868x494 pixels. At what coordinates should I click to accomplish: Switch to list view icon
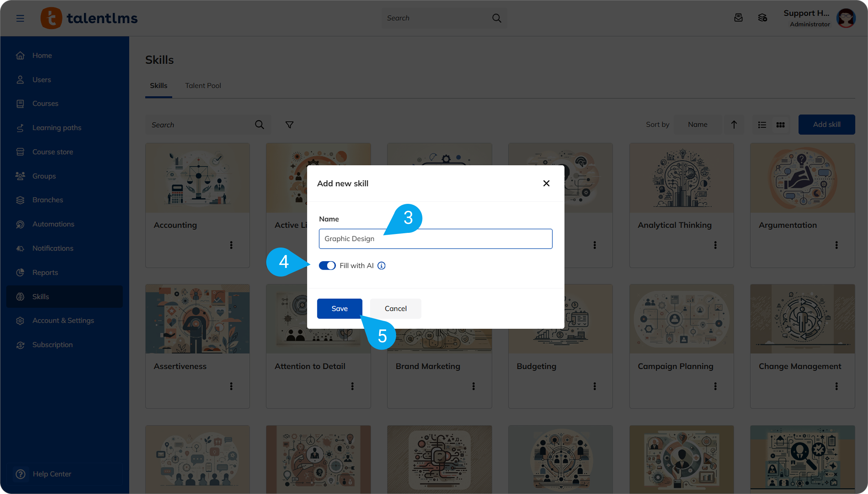click(762, 125)
